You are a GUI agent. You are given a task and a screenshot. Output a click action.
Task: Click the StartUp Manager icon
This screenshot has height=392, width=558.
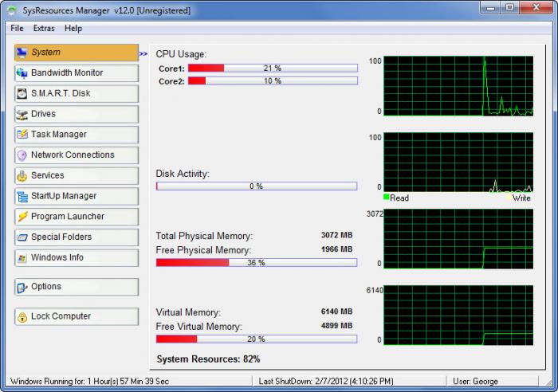[x=22, y=196]
